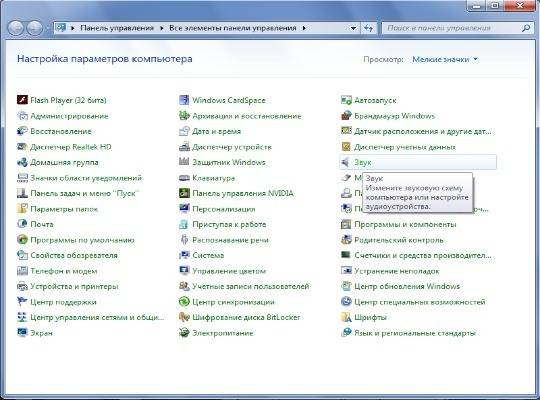This screenshot has width=540, height=400.
Task: Open Панель задач и меню Пуск icon
Action: pyautogui.click(x=22, y=193)
